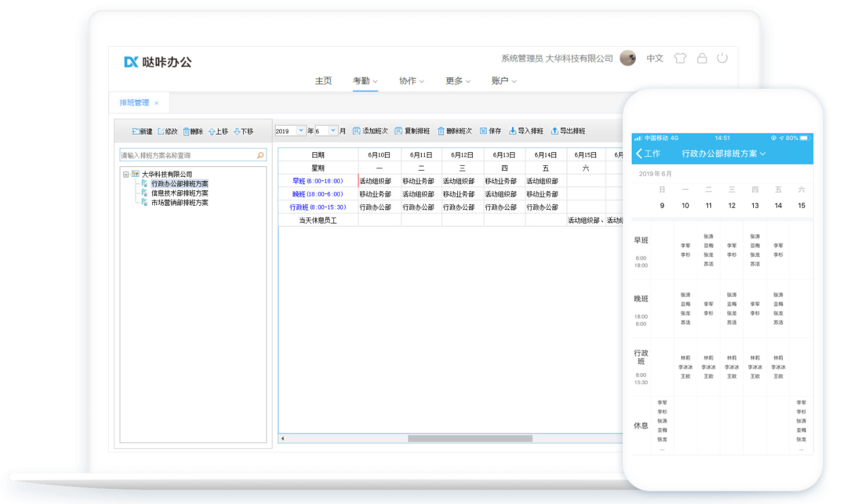Screen dimensions: 841x504
Task: Click 保存 to save the schedule
Action: point(490,131)
